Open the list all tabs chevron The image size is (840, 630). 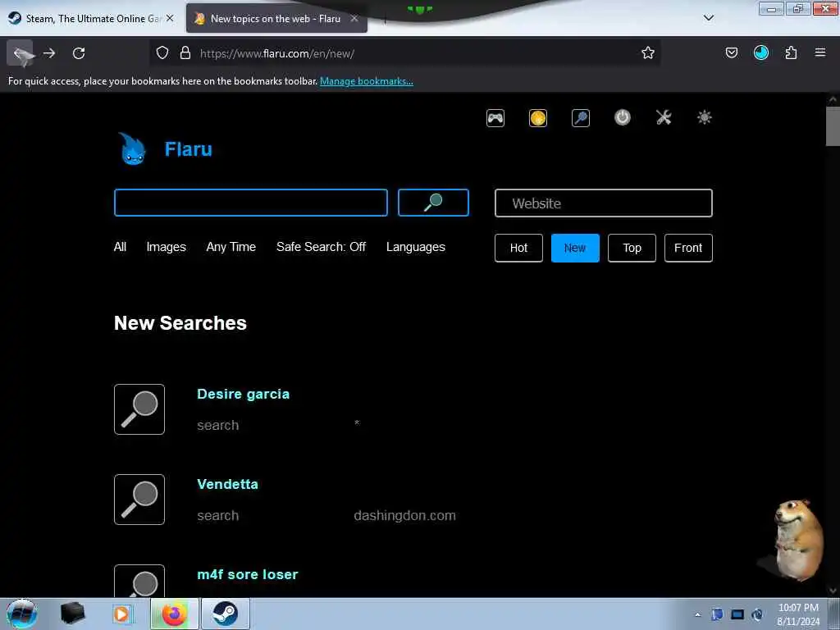click(x=708, y=18)
